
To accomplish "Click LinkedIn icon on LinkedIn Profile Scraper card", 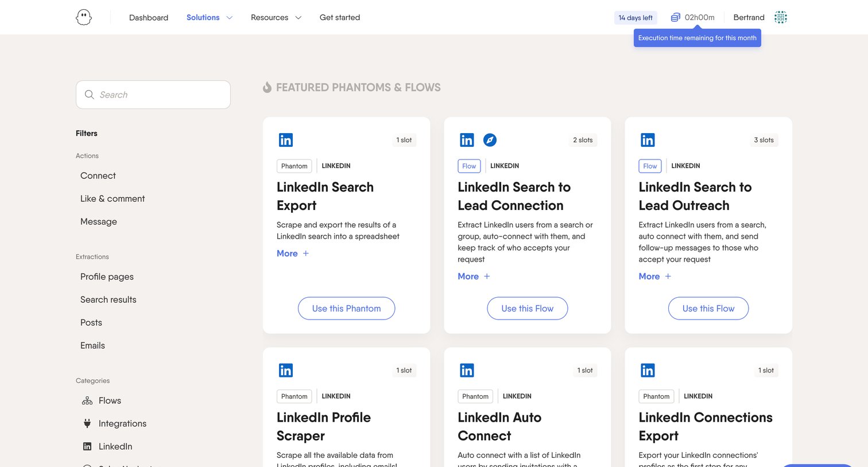I will pos(286,370).
